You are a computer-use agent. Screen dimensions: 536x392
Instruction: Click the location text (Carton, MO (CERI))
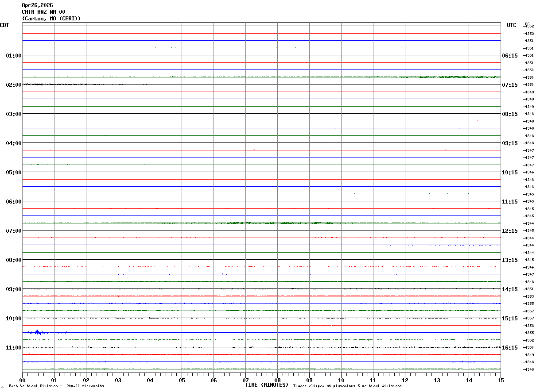pyautogui.click(x=51, y=19)
